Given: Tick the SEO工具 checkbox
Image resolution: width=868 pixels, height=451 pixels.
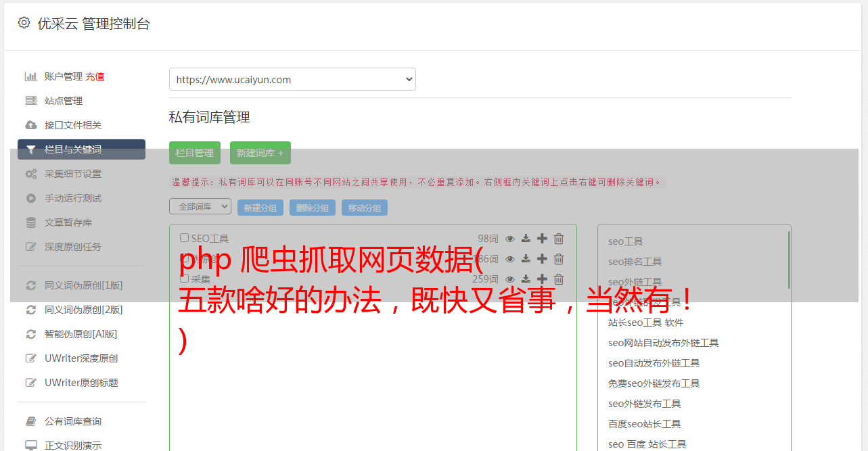Looking at the screenshot, I should pos(184,238).
